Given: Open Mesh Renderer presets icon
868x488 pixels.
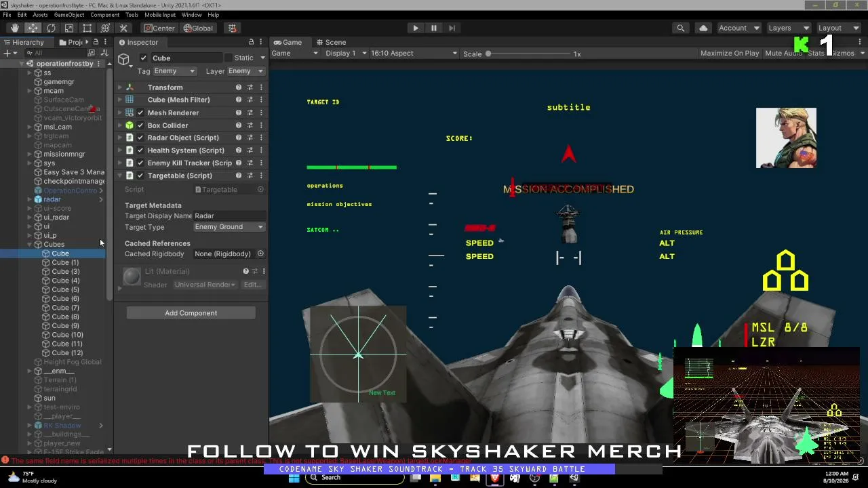Looking at the screenshot, I should (x=250, y=113).
